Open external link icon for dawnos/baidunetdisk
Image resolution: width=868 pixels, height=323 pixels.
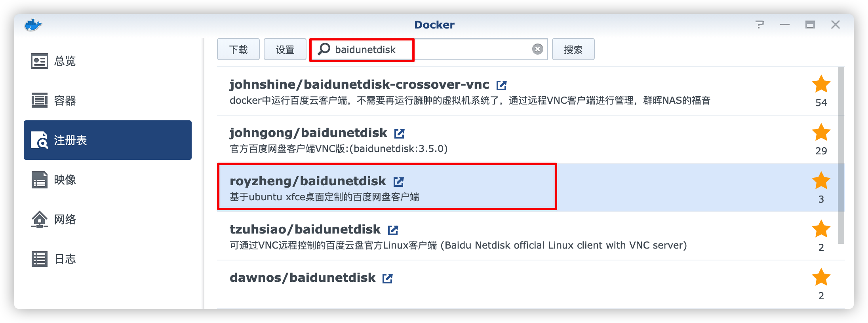pos(387,278)
